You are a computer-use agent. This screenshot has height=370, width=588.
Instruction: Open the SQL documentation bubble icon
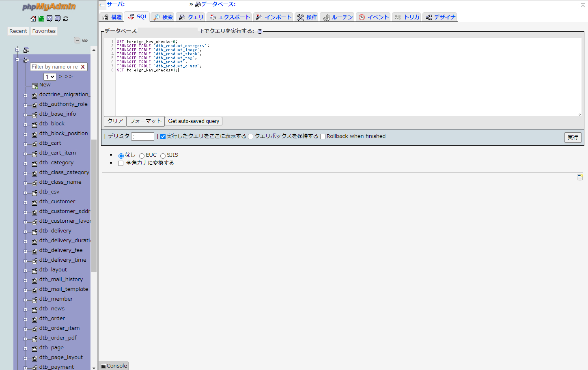pyautogui.click(x=58, y=19)
